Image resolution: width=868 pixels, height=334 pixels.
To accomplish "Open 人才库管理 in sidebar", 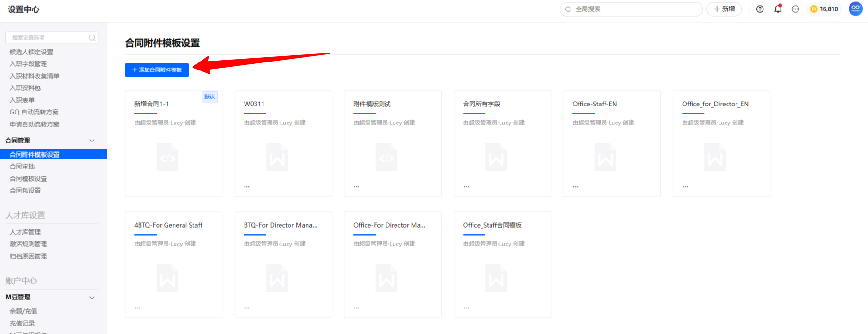I will coord(25,232).
